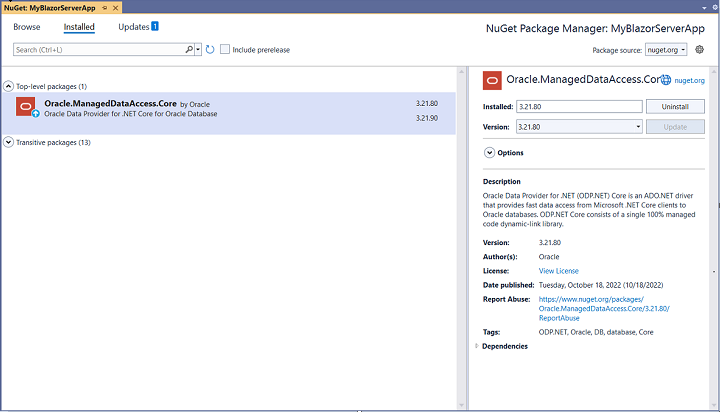720x412 pixels.
Task: Click Author(s) value Oracle
Action: (x=549, y=257)
